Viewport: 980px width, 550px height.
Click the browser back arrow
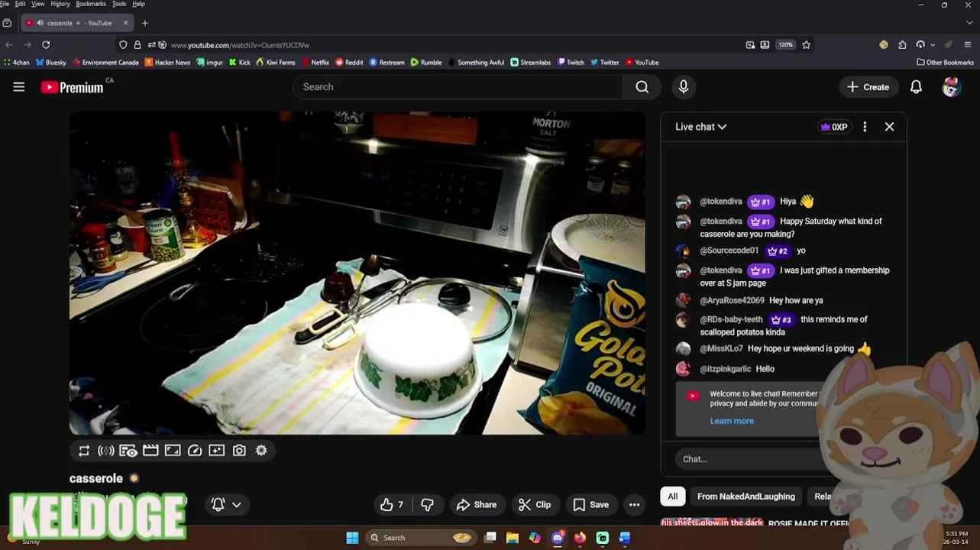[8, 45]
